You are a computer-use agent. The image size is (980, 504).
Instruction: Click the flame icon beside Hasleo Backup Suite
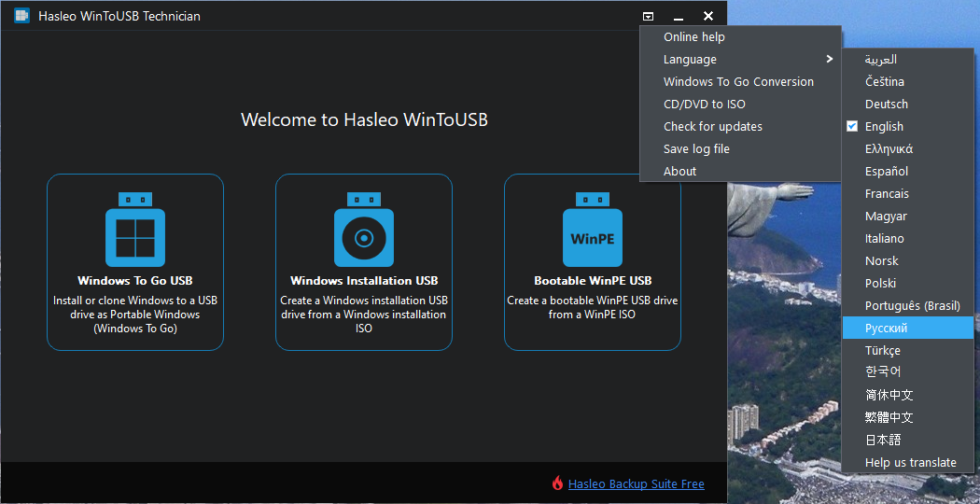557,483
